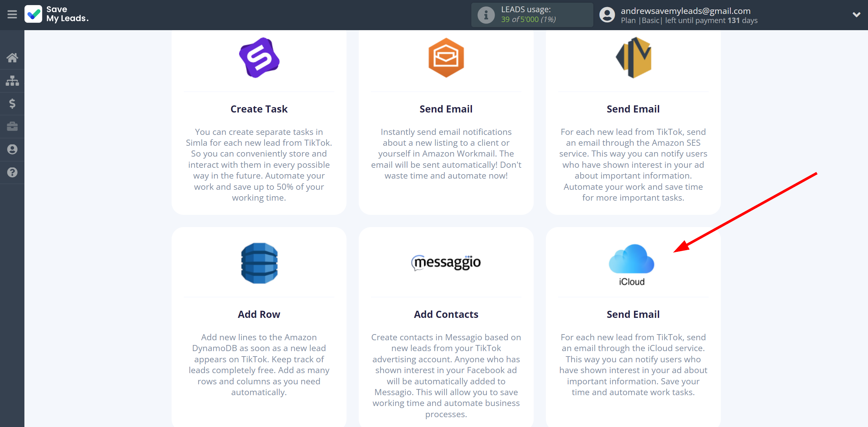Select the Simla purple logo icon
This screenshot has height=427, width=868.
pyautogui.click(x=259, y=58)
